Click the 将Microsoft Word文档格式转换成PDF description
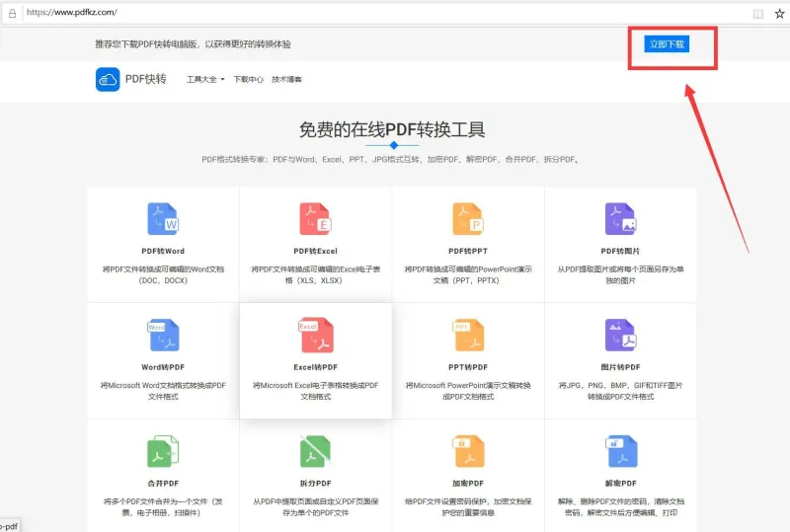 [163, 391]
